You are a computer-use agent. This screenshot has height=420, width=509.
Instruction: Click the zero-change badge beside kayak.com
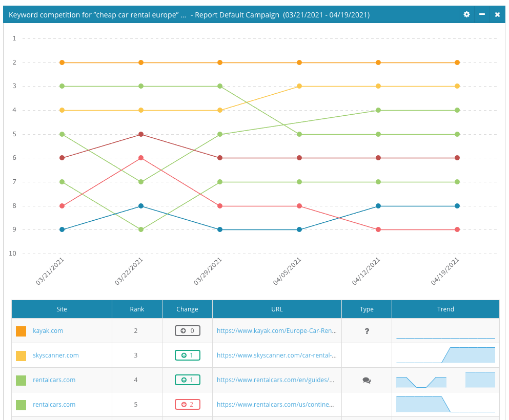pos(187,330)
